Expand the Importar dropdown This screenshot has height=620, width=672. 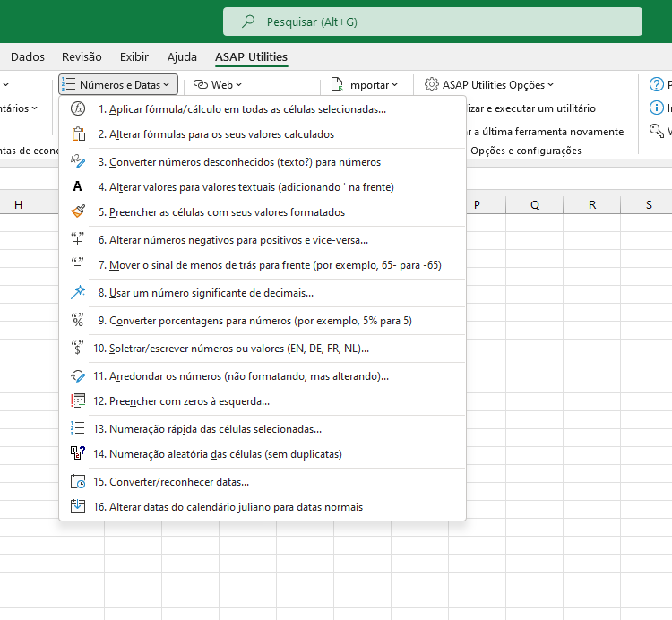[x=365, y=85]
